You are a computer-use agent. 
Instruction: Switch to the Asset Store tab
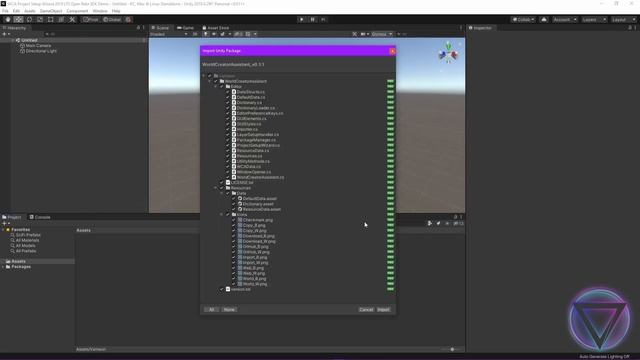click(216, 28)
